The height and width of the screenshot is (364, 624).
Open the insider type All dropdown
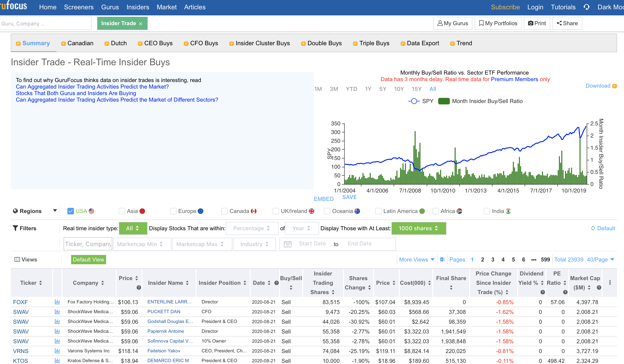coord(133,228)
